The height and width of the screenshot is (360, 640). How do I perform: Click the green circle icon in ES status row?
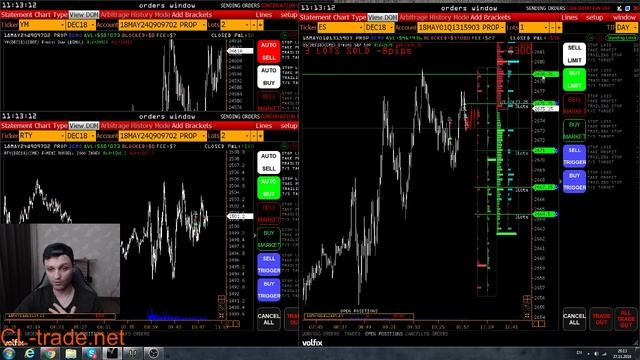coord(590,38)
